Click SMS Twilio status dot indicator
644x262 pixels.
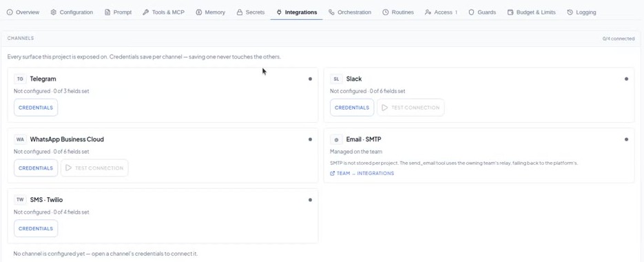(x=310, y=200)
